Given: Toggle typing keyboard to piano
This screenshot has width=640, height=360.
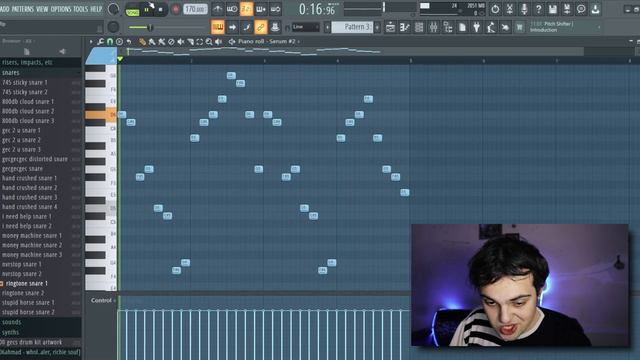Looking at the screenshot, I should pos(218,27).
